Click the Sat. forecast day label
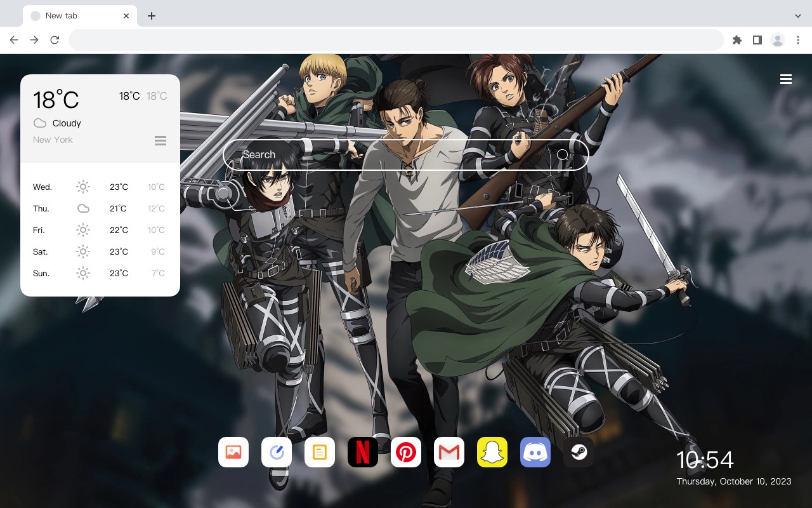The width and height of the screenshot is (812, 508). coord(41,251)
